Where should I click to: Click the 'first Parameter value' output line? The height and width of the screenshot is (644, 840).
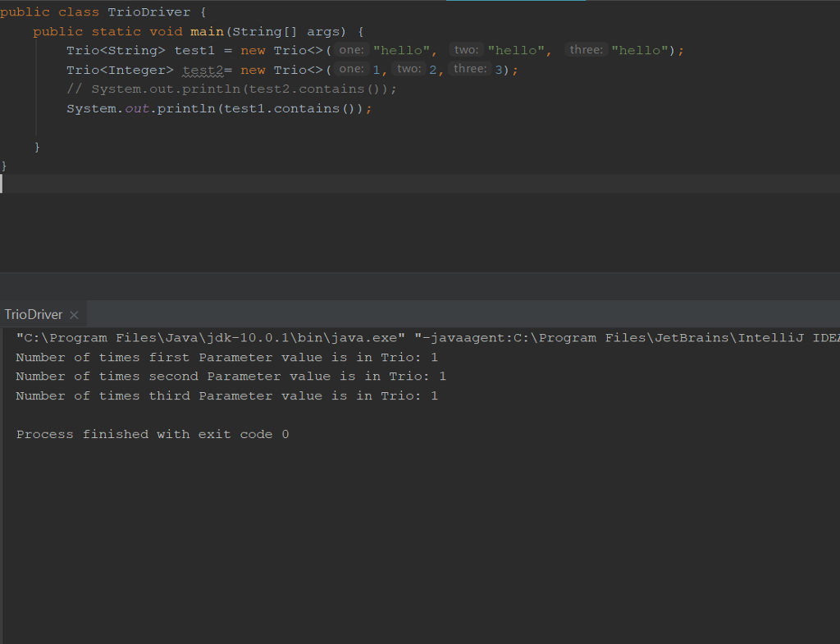click(x=227, y=358)
